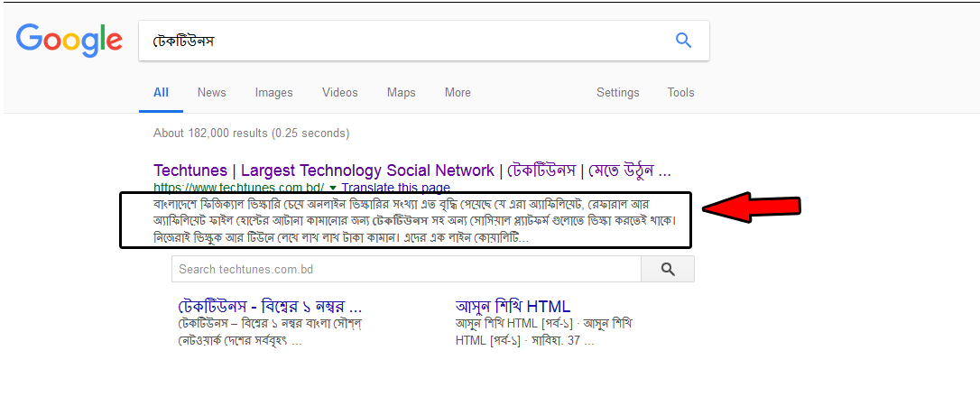
Task: Open Tools options
Action: click(x=680, y=93)
